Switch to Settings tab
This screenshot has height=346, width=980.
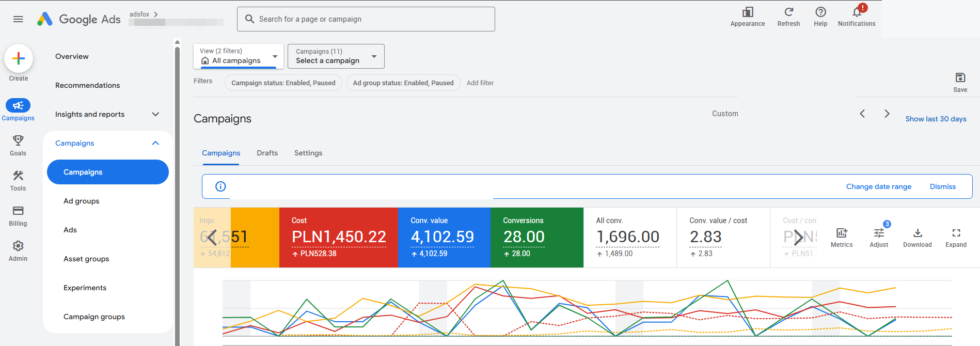[x=308, y=153]
